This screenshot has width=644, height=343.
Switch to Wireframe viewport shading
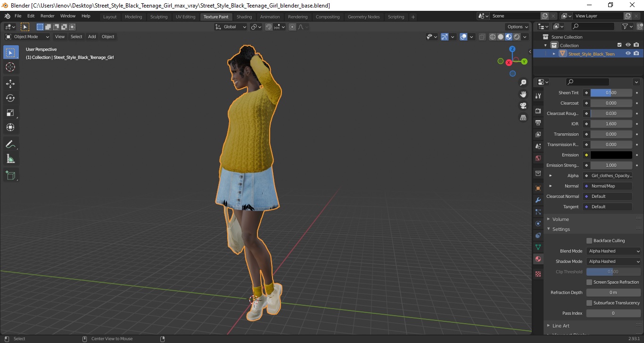(493, 37)
